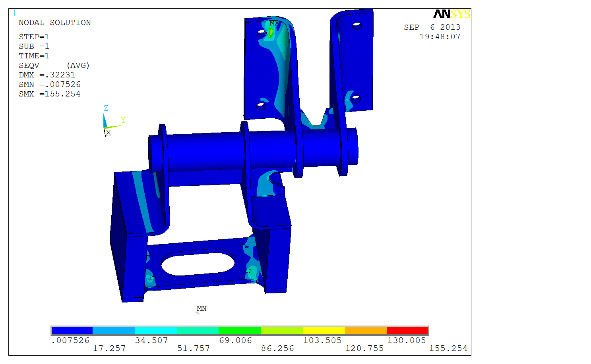The image size is (591, 364).
Task: Click the orange legend color band
Action: 366,331
